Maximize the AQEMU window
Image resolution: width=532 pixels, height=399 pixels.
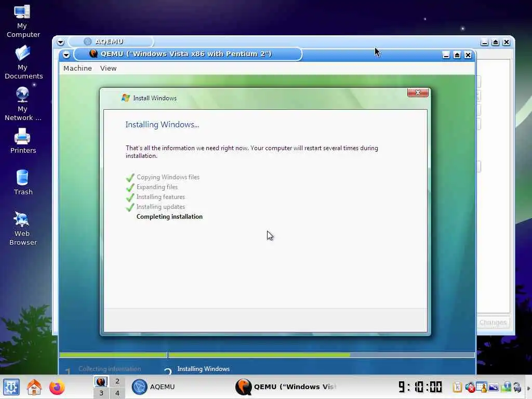tap(495, 43)
